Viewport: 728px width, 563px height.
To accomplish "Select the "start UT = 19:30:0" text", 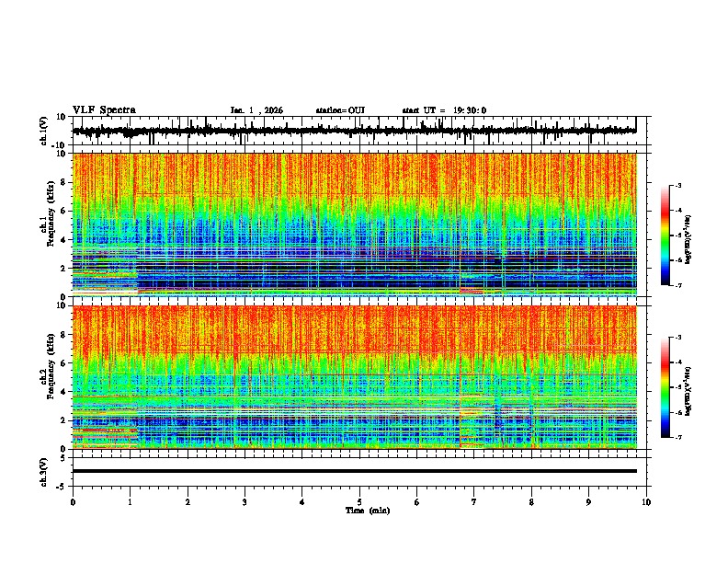I will tap(444, 110).
